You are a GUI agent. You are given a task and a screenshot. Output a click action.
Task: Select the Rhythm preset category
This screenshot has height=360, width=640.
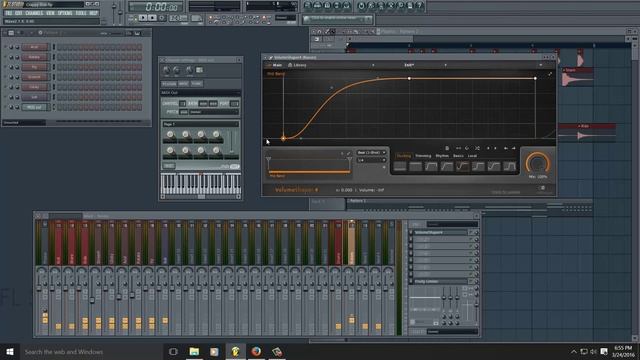[442, 156]
